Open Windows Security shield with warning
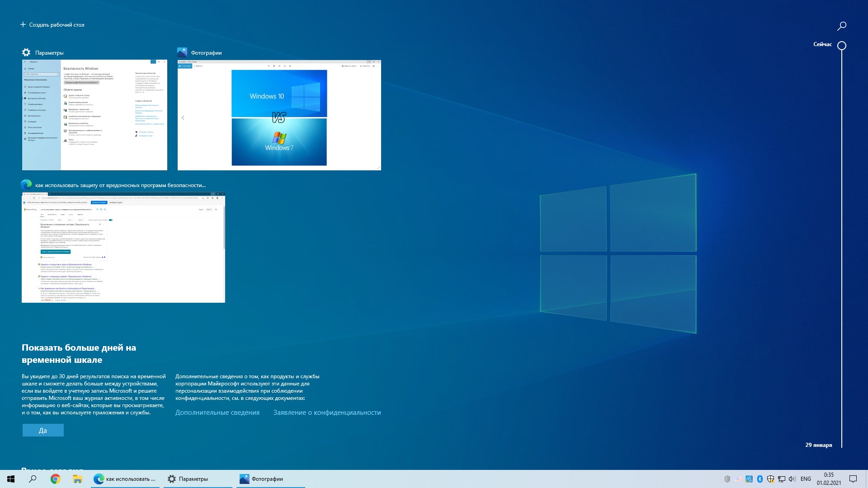The width and height of the screenshot is (868, 488). coord(770,479)
